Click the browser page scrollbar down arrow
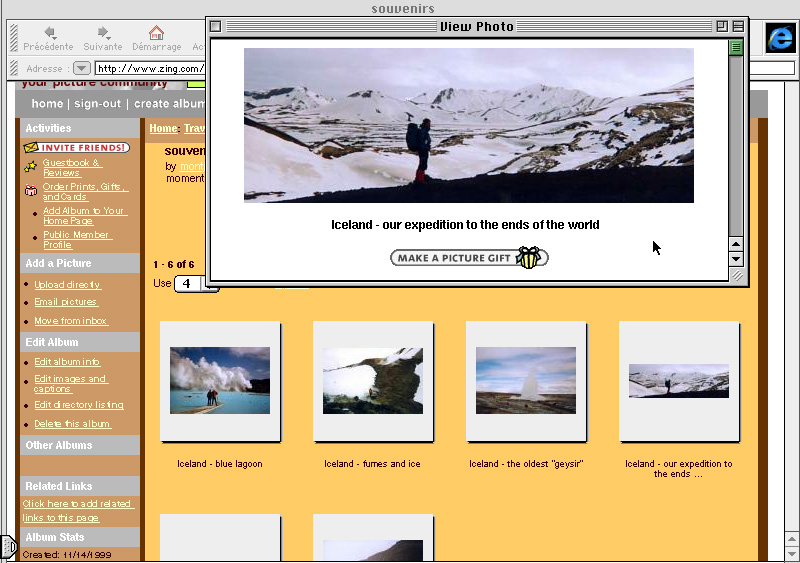The height and width of the screenshot is (563, 800). click(792, 554)
